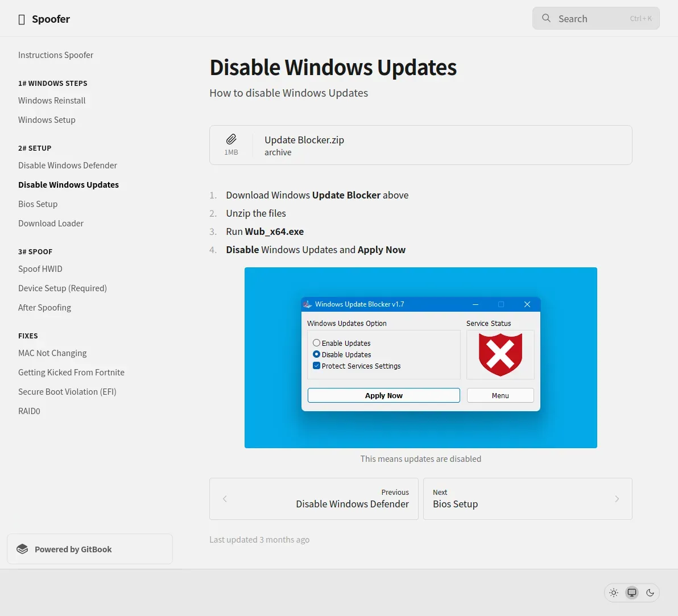Viewport: 678px width, 616px height.
Task: Select system theme monitor icon
Action: pos(632,593)
